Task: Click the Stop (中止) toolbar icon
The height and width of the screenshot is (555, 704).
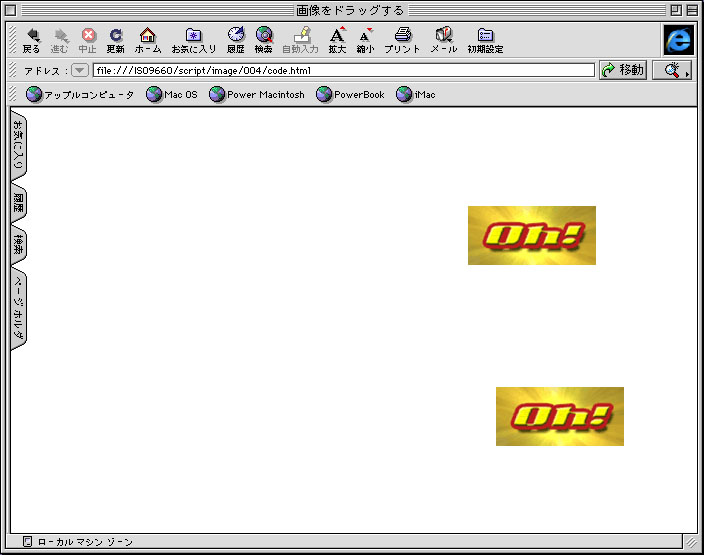Action: click(x=88, y=40)
